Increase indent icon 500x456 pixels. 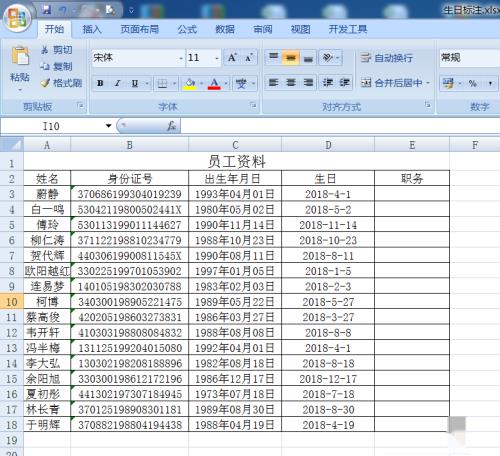(x=344, y=82)
